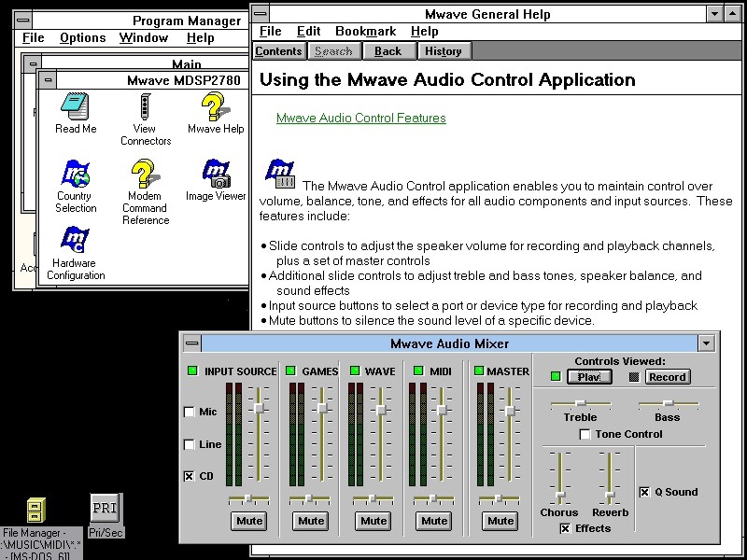Minimize the Mwave Audio Mixer window arrow
Screen dimensions: 747x560
(x=706, y=343)
